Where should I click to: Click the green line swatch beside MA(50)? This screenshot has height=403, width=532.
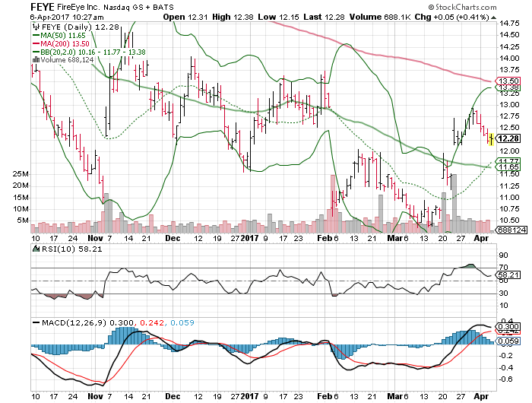(36, 36)
